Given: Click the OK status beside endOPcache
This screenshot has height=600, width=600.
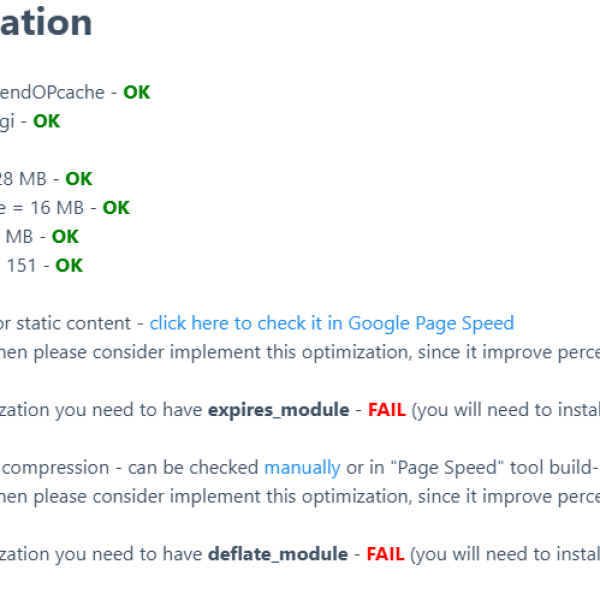Looking at the screenshot, I should tap(137, 92).
